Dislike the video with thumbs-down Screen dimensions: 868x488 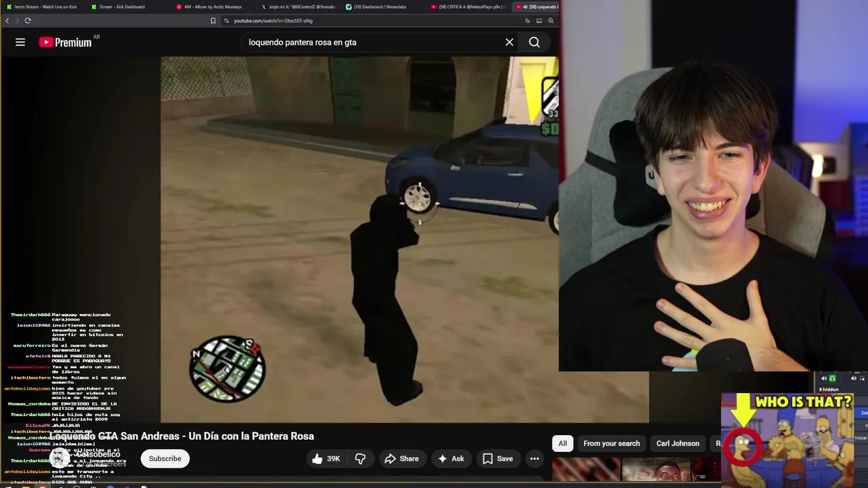click(360, 459)
